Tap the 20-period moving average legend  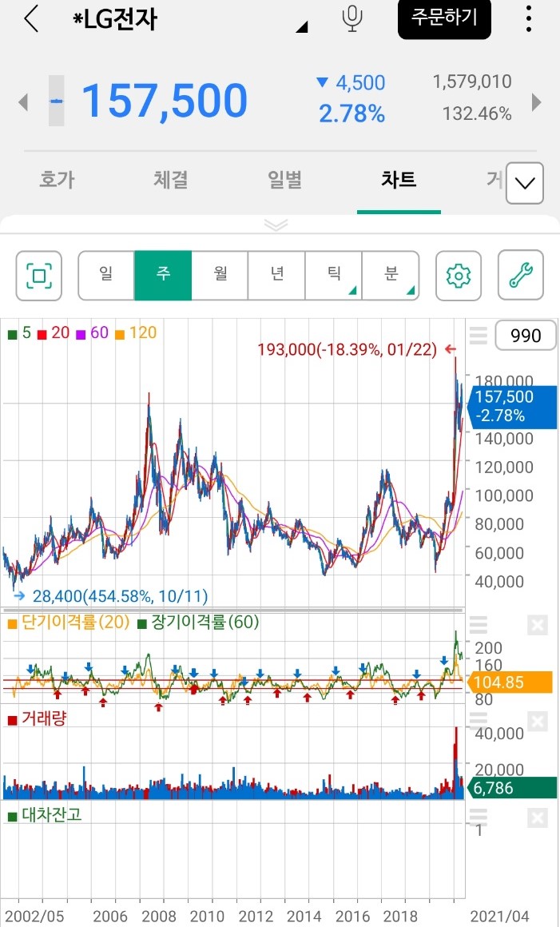point(54,333)
